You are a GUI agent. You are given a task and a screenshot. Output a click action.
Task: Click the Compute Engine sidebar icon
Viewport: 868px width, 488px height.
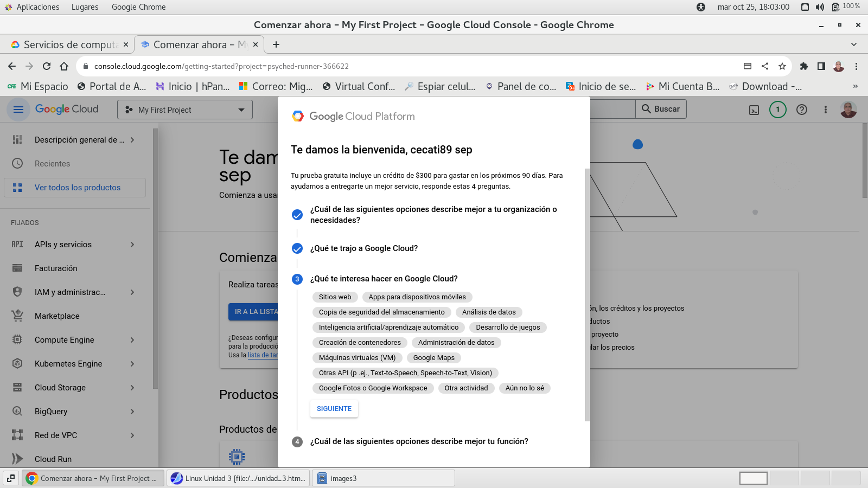pos(17,340)
